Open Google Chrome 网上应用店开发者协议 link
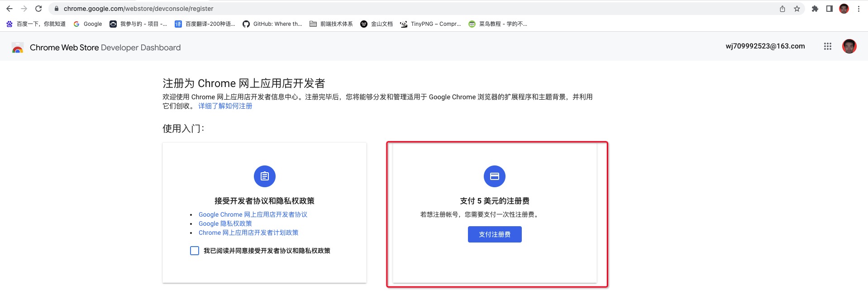 pos(253,214)
